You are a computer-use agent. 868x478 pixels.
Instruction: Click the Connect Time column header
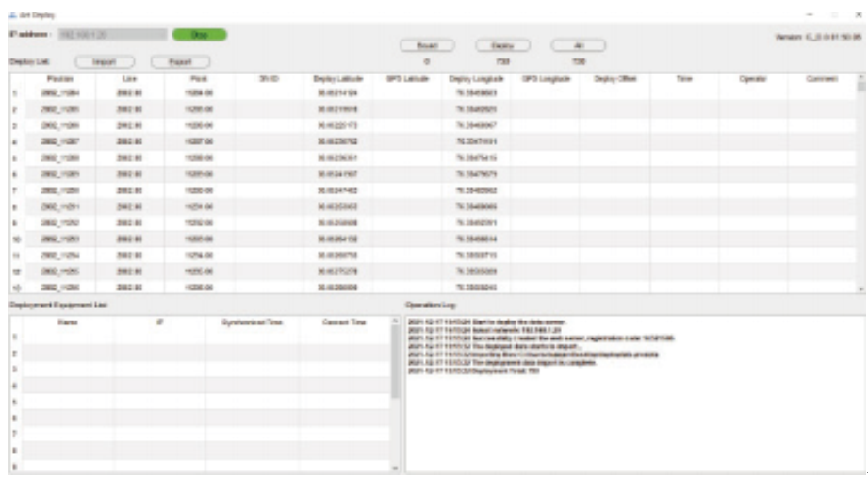pyautogui.click(x=344, y=322)
